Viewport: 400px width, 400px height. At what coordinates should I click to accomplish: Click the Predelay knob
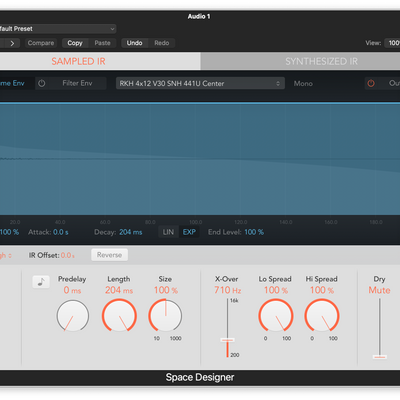pos(73,315)
